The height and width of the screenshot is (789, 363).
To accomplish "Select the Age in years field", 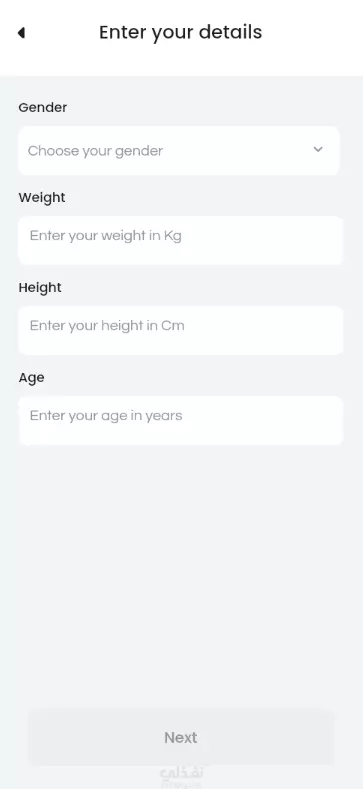I will click(x=181, y=421).
